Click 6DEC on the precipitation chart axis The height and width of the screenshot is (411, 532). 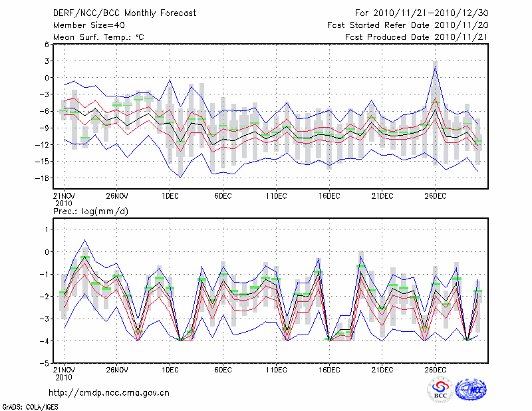pyautogui.click(x=223, y=370)
